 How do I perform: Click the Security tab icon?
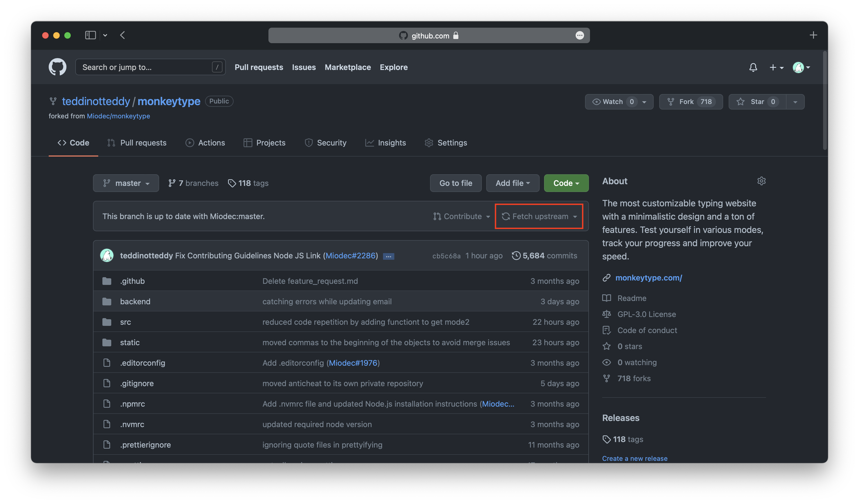tap(309, 143)
